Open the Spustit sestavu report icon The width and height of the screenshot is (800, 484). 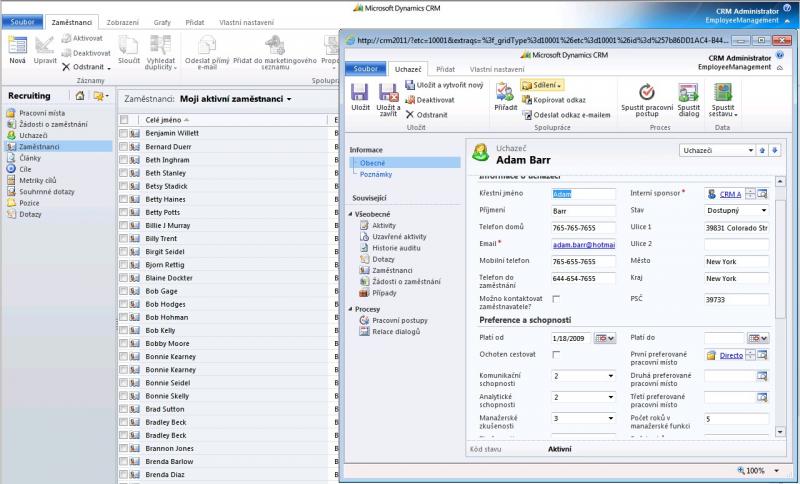pyautogui.click(x=723, y=92)
